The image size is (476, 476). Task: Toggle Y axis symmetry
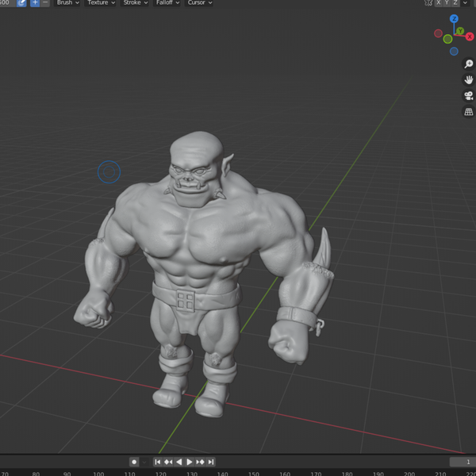click(446, 3)
